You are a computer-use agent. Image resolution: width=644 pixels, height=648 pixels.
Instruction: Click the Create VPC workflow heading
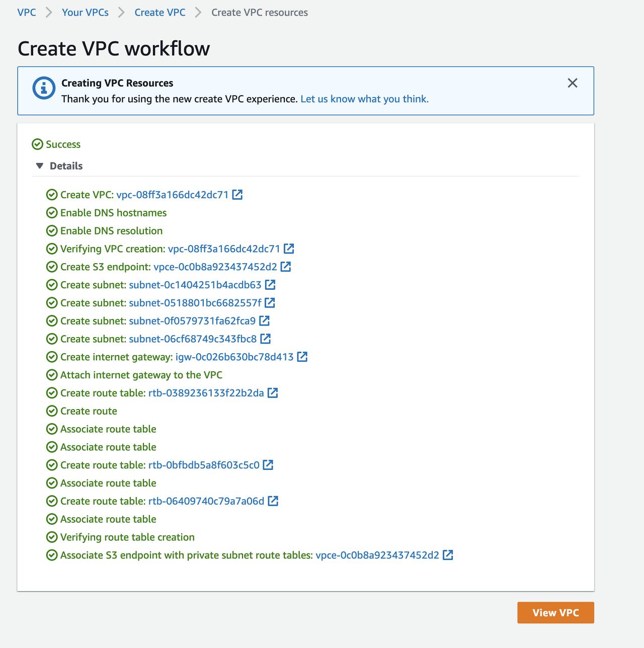pos(114,49)
